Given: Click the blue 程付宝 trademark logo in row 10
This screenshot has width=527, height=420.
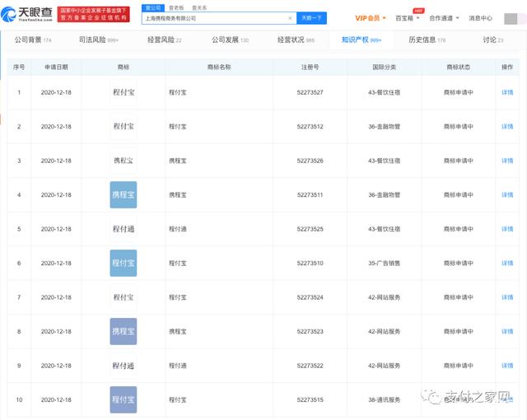Looking at the screenshot, I should pos(124,399).
